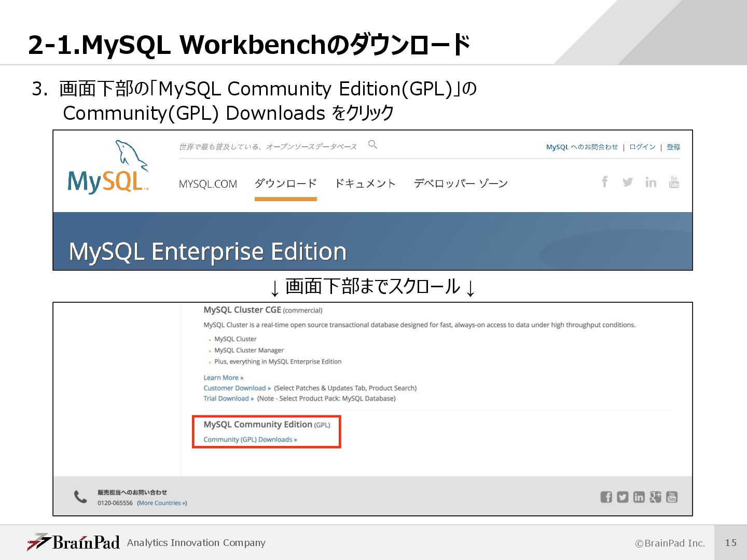Open the More Countries link
Viewport: 747px width, 560px height.
[x=162, y=503]
